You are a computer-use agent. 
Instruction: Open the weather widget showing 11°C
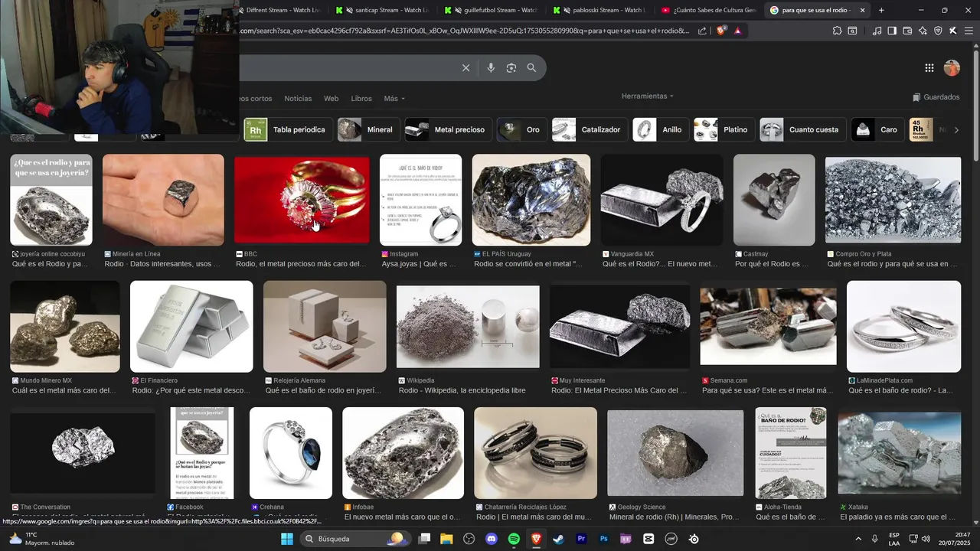point(42,539)
